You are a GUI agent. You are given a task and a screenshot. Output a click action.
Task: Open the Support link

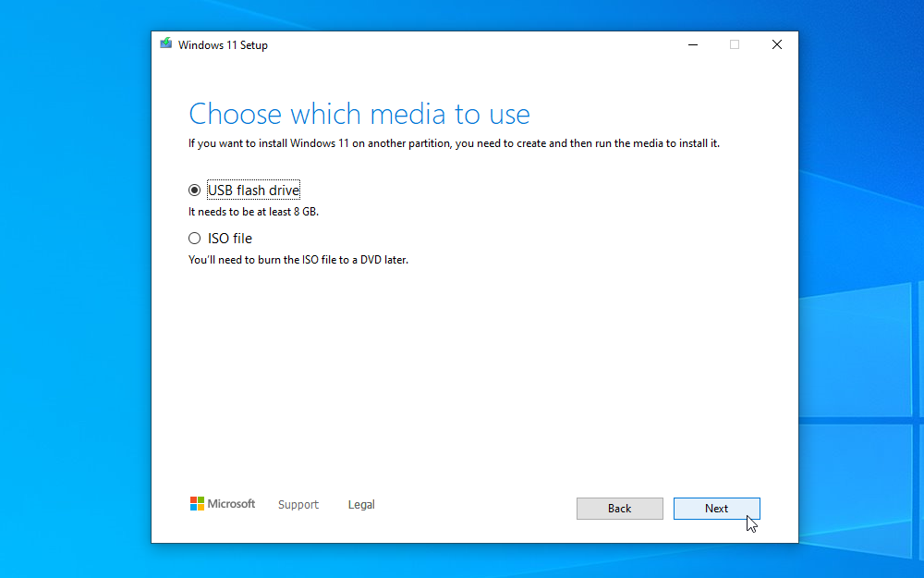click(x=298, y=505)
